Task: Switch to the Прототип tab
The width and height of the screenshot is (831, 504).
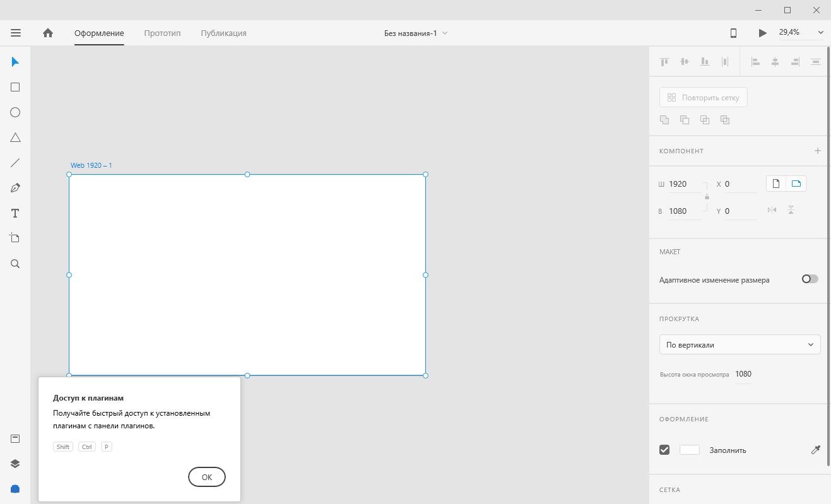Action: 162,33
